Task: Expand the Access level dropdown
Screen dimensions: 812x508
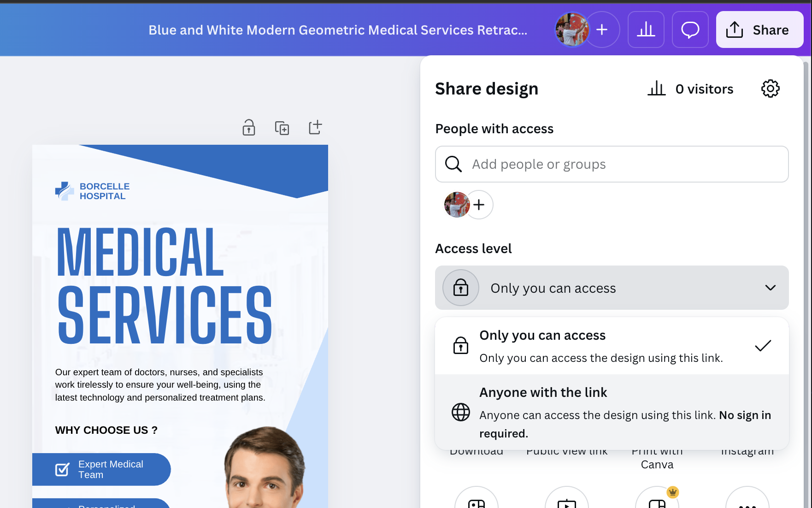Action: tap(612, 288)
